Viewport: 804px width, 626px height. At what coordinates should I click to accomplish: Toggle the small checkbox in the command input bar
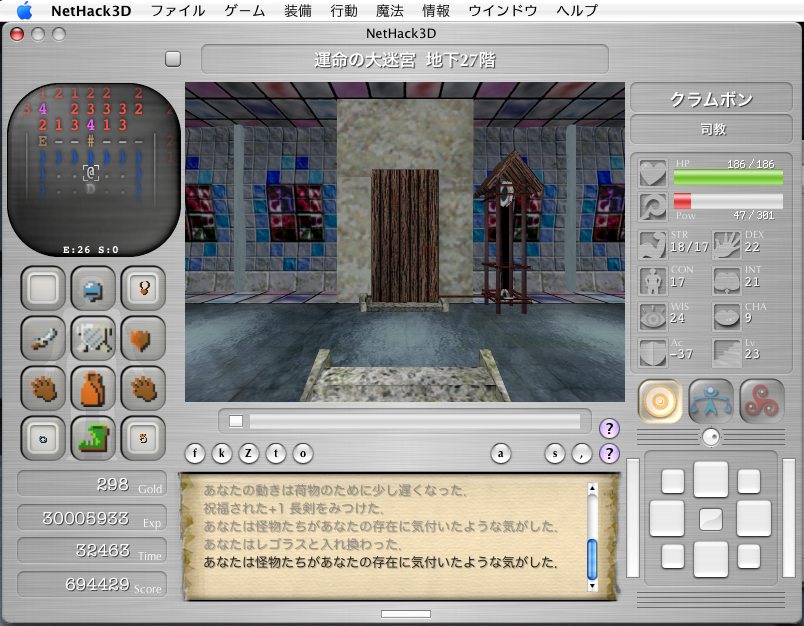pos(236,421)
